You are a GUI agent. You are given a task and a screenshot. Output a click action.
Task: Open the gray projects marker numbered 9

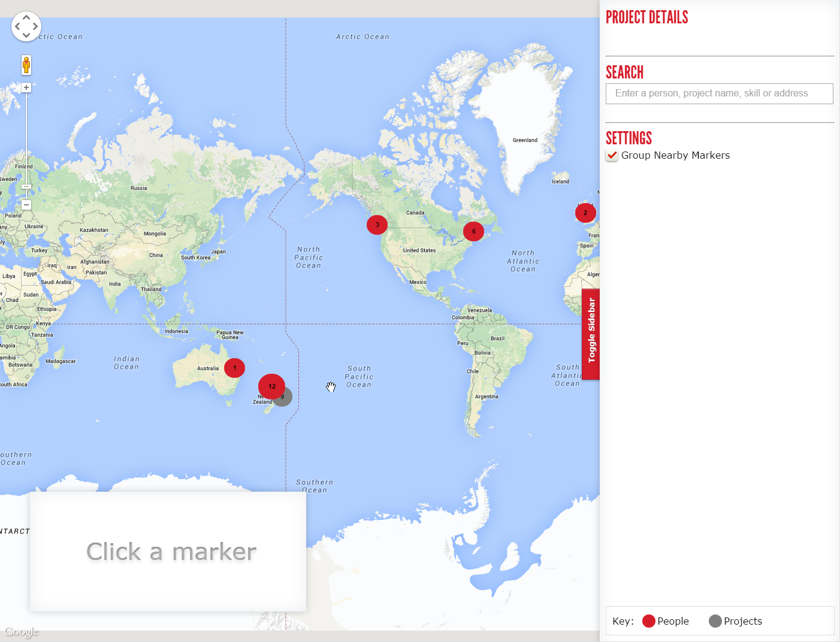pyautogui.click(x=285, y=397)
